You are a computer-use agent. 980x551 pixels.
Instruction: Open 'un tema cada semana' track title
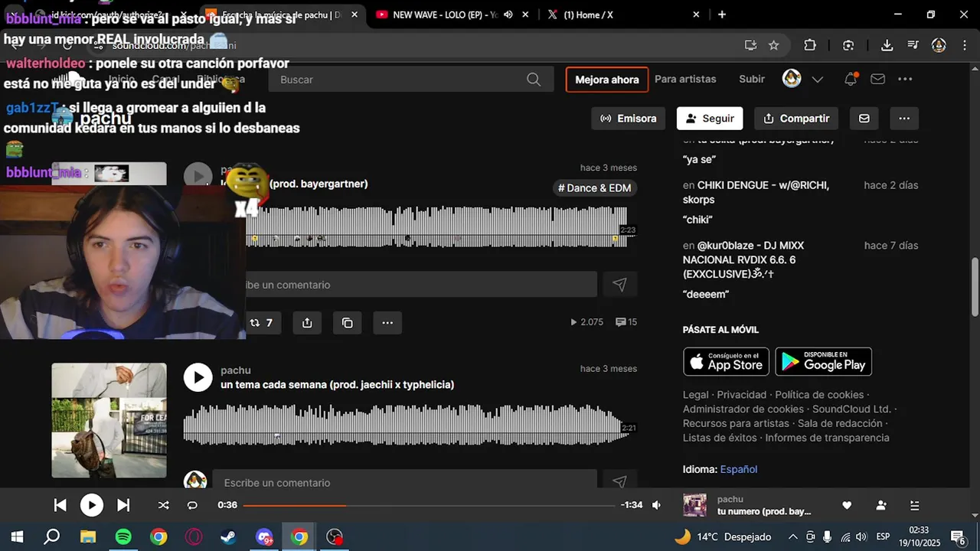[338, 385]
